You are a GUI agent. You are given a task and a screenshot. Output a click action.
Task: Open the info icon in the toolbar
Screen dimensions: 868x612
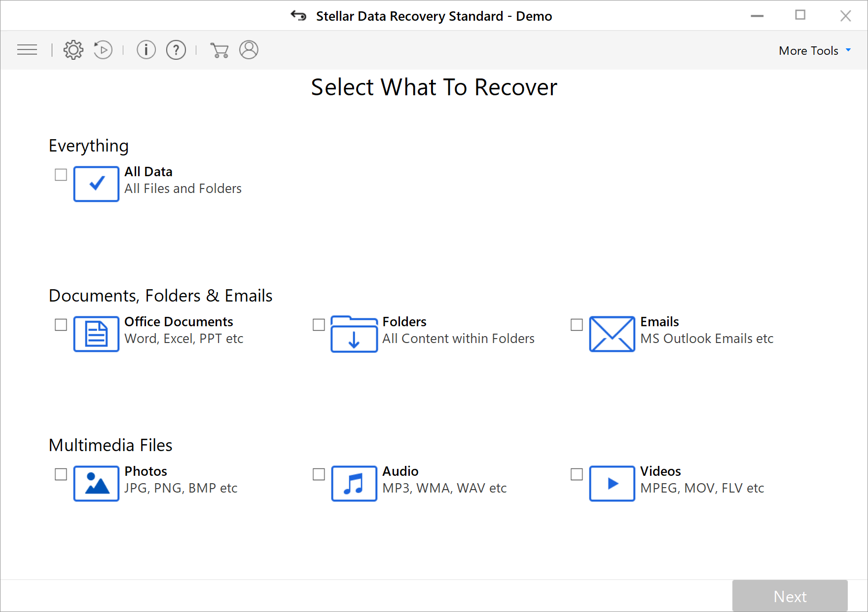coord(146,50)
